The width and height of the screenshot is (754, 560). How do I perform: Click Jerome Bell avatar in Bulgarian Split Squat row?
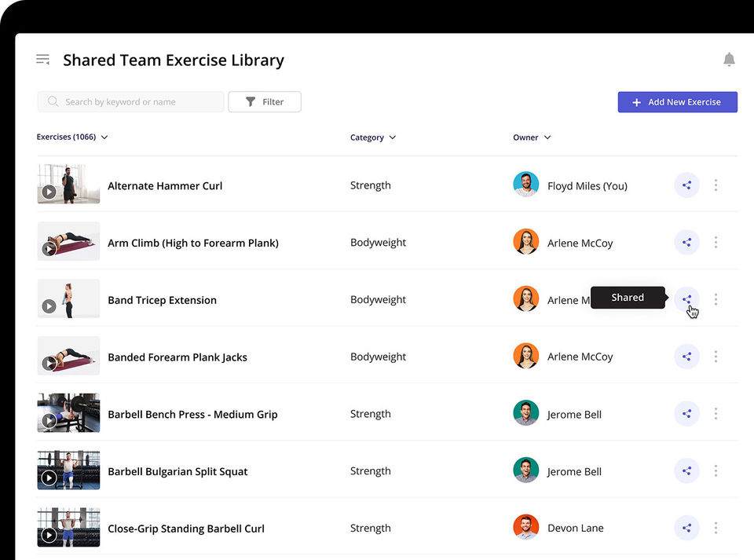coord(525,470)
